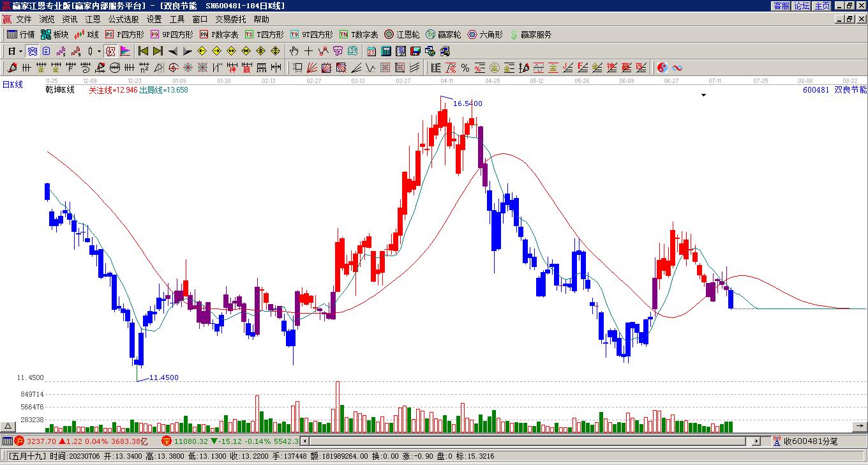Click the plain percent sign tool
Screen dimensions: 868x465
[x=465, y=68]
